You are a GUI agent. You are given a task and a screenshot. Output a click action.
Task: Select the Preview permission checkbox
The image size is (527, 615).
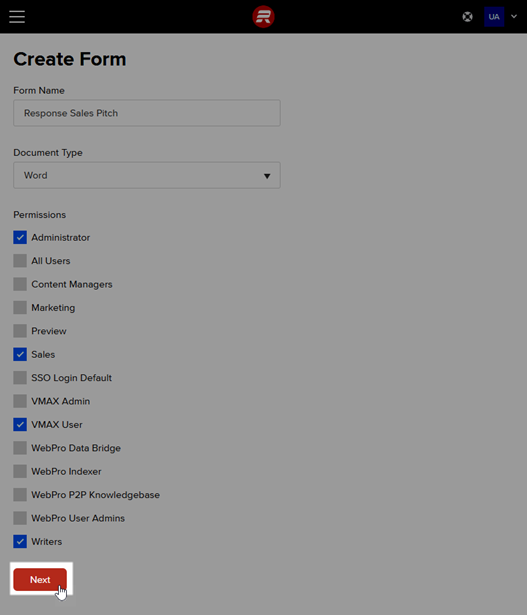tap(20, 331)
